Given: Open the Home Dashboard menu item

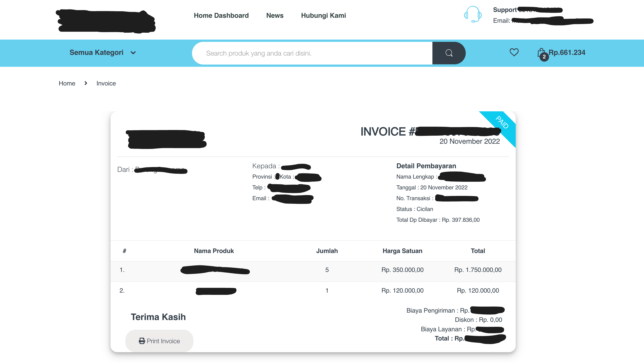Looking at the screenshot, I should (x=221, y=16).
